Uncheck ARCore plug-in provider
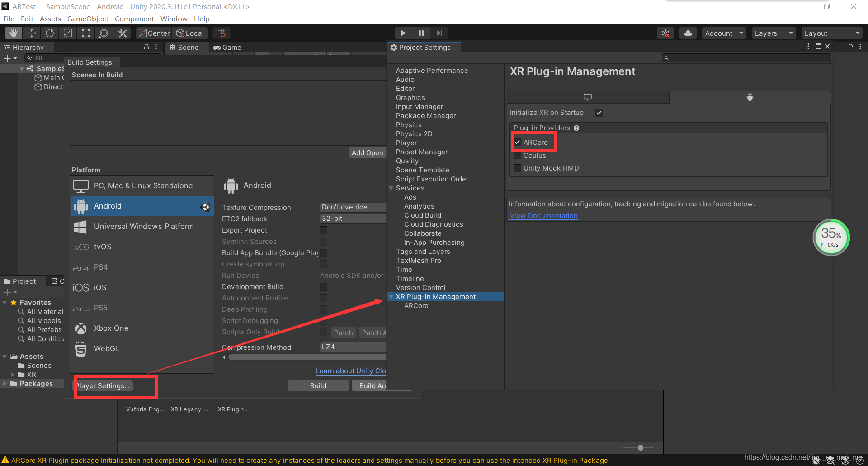Viewport: 868px width, 466px height. pos(518,143)
